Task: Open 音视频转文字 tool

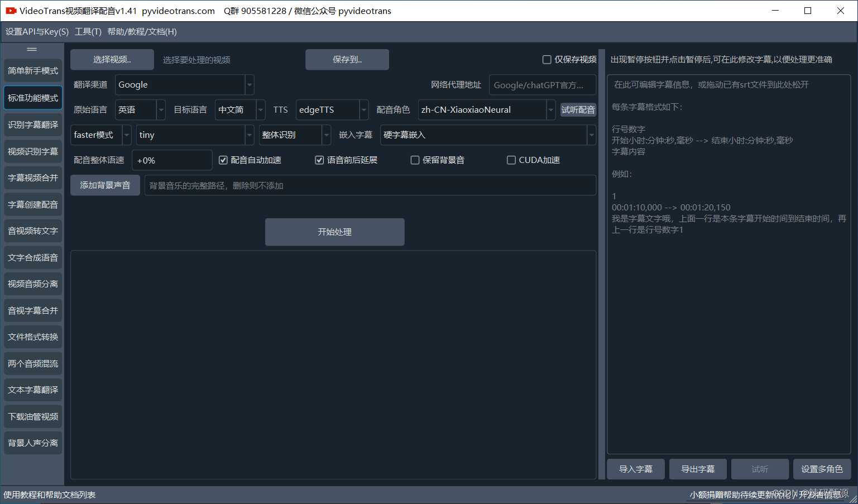Action: (x=33, y=231)
